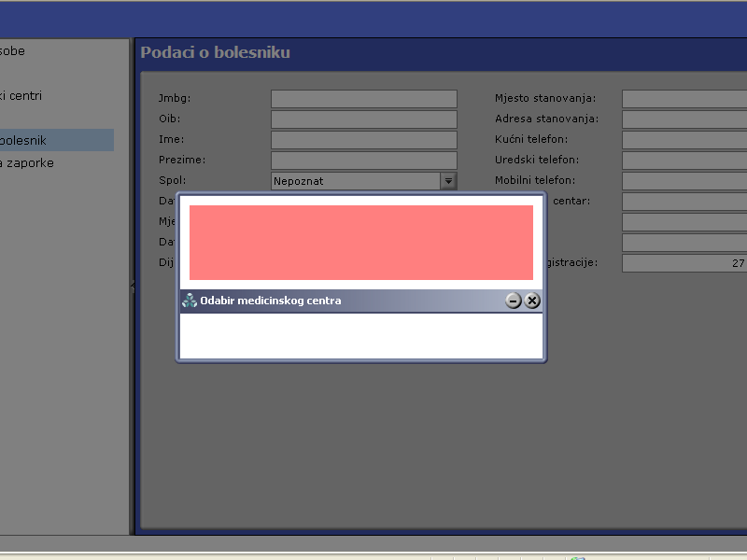Click the pink panel in the dialog
Image resolution: width=747 pixels, height=560 pixels.
click(360, 243)
